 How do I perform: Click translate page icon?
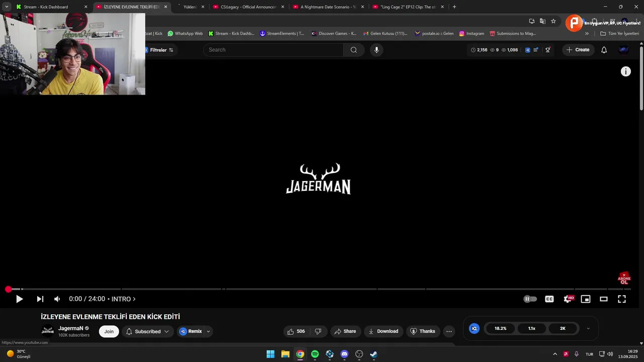pyautogui.click(x=542, y=21)
